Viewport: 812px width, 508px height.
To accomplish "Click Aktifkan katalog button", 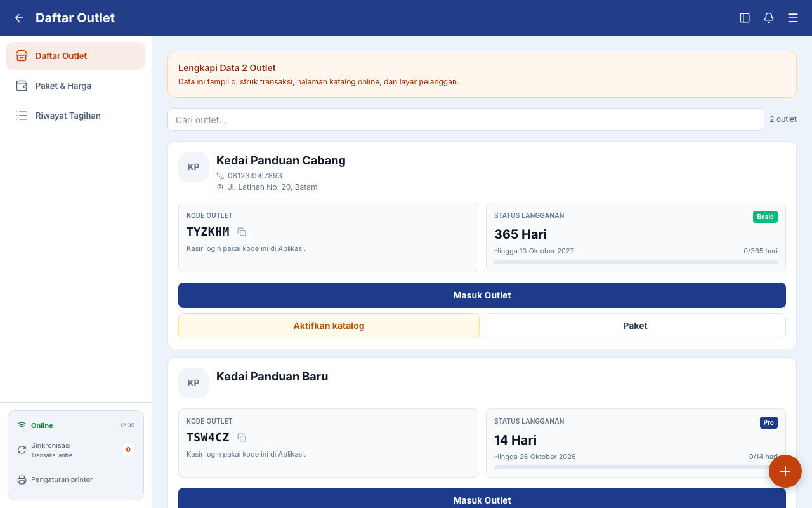I will [329, 326].
